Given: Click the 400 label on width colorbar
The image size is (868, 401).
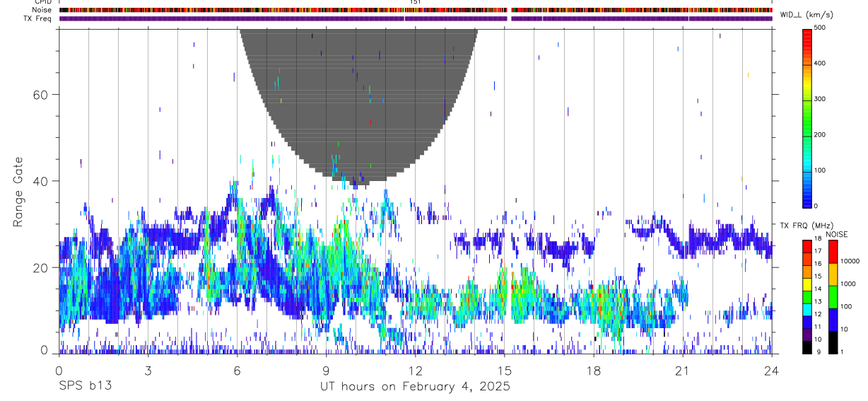Looking at the screenshot, I should (x=820, y=63).
